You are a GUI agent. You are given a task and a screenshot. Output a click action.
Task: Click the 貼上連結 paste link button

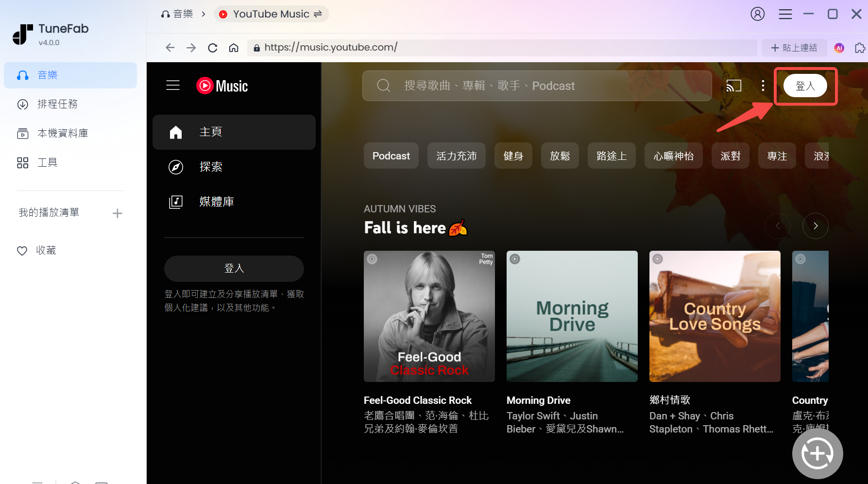(795, 48)
